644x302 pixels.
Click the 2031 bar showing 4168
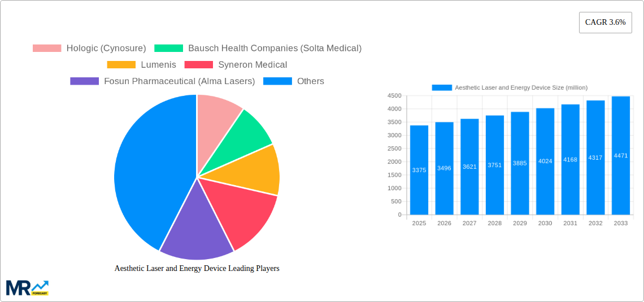pyautogui.click(x=571, y=159)
